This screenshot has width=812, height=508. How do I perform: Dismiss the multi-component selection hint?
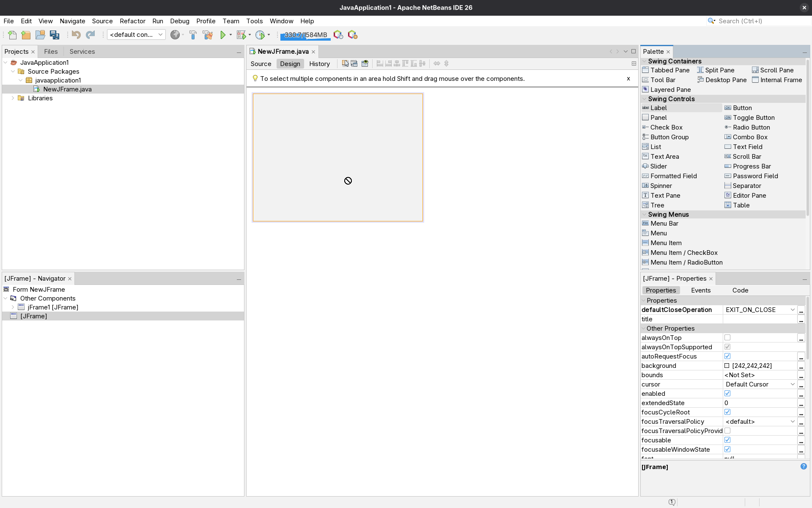628,79
